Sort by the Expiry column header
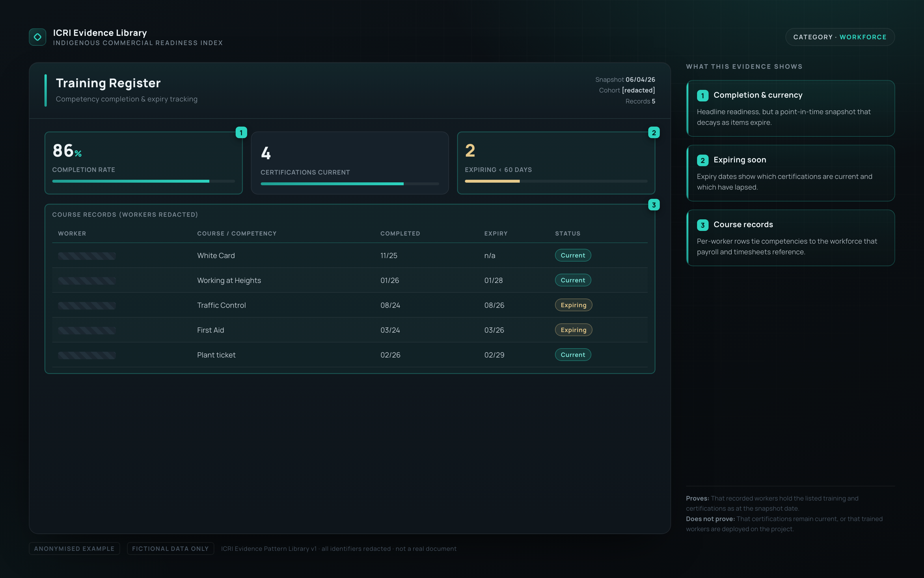 (496, 234)
